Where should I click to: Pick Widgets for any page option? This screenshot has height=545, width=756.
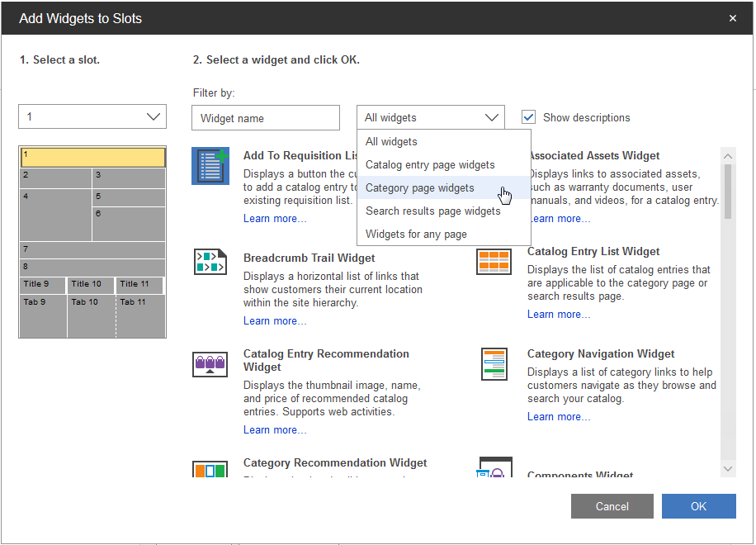[416, 235]
